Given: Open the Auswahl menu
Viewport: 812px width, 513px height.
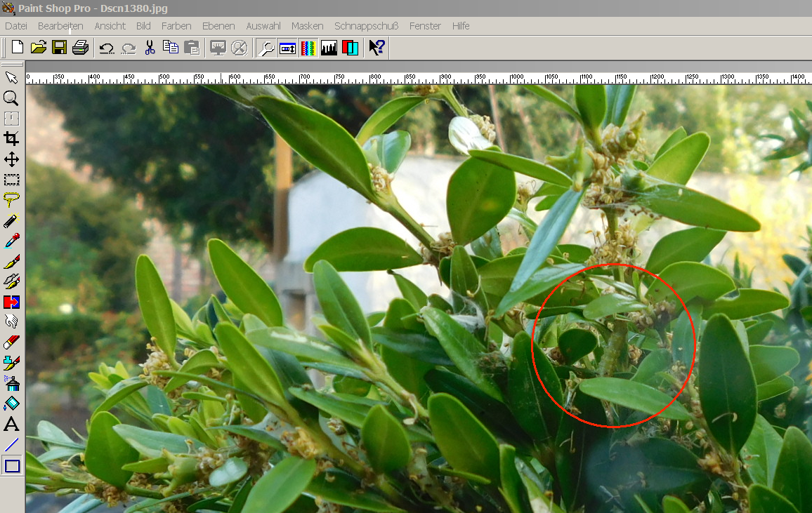Looking at the screenshot, I should pyautogui.click(x=263, y=26).
